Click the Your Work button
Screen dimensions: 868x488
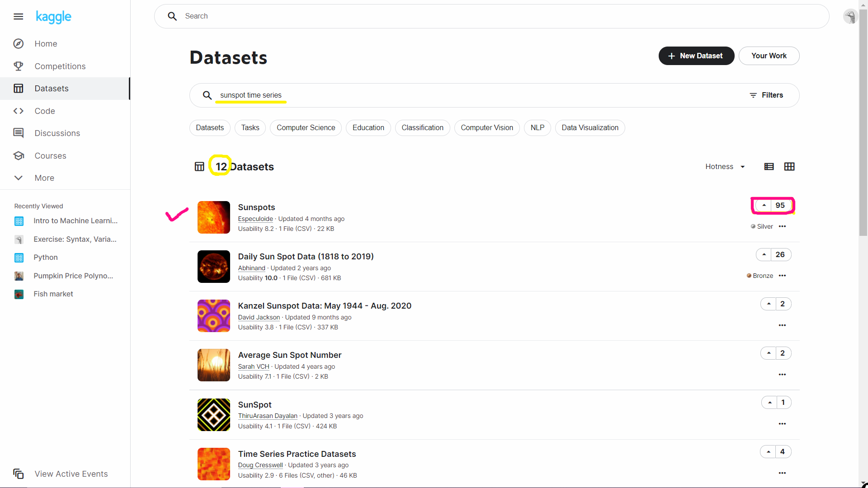pos(769,56)
